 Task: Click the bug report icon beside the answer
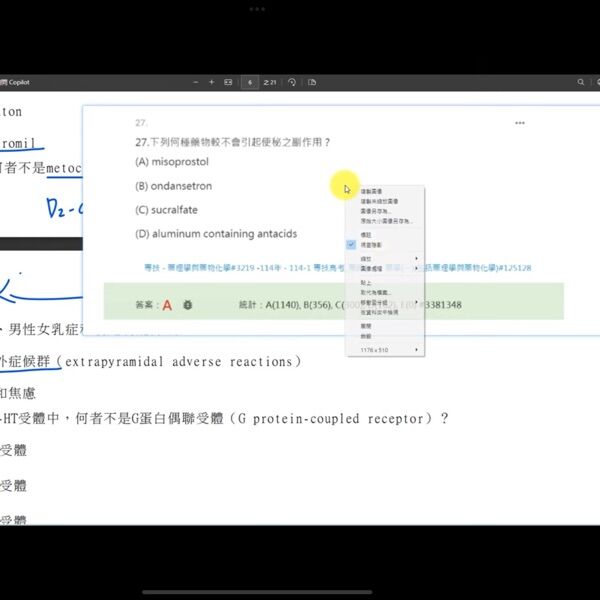click(x=187, y=304)
